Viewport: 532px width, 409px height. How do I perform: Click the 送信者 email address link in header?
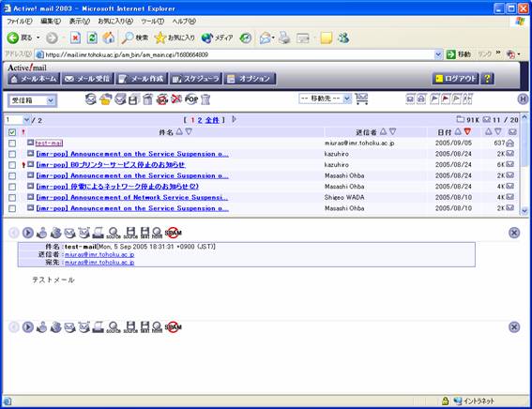[99, 254]
